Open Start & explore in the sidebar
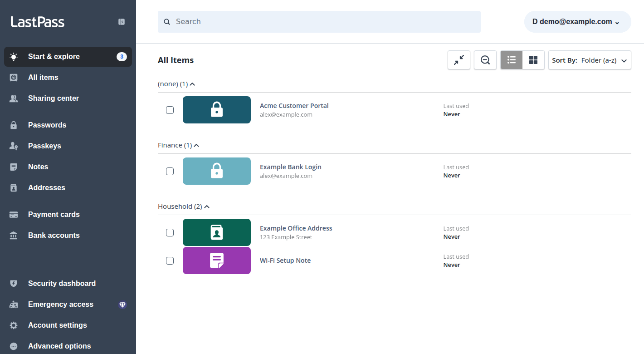Screen dimensions: 644x354 coord(68,57)
